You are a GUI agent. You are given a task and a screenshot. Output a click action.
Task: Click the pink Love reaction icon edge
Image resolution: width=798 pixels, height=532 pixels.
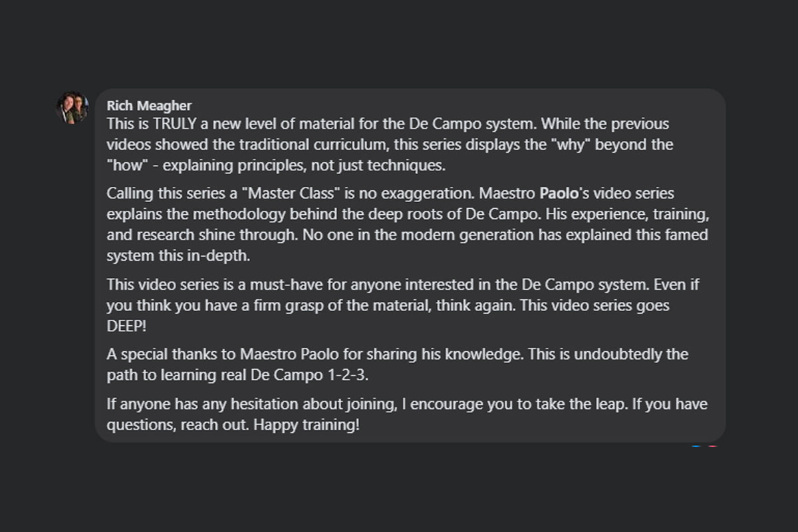[x=712, y=445]
